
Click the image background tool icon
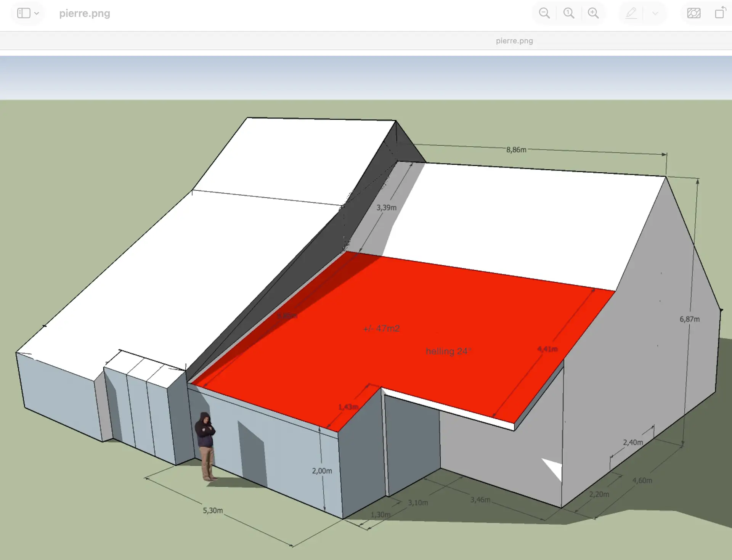[693, 13]
